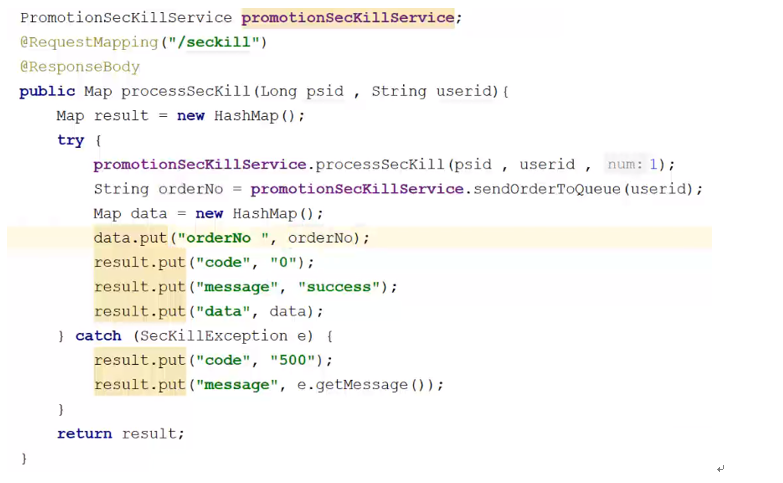The image size is (783, 483).
Task: Click the sendOrderToQueue method call
Action: point(547,189)
